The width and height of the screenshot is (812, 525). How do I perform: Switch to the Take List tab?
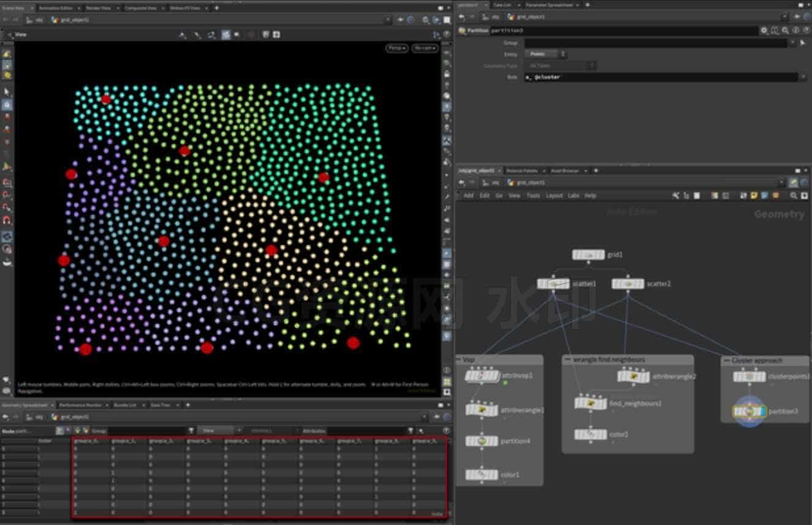pos(502,5)
